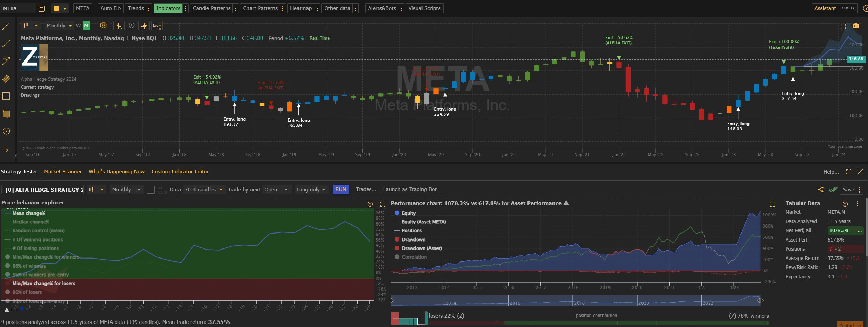Image resolution: width=868 pixels, height=327 pixels.
Task: Expand the collapse arrow at chart bottom-left
Action: 15,156
